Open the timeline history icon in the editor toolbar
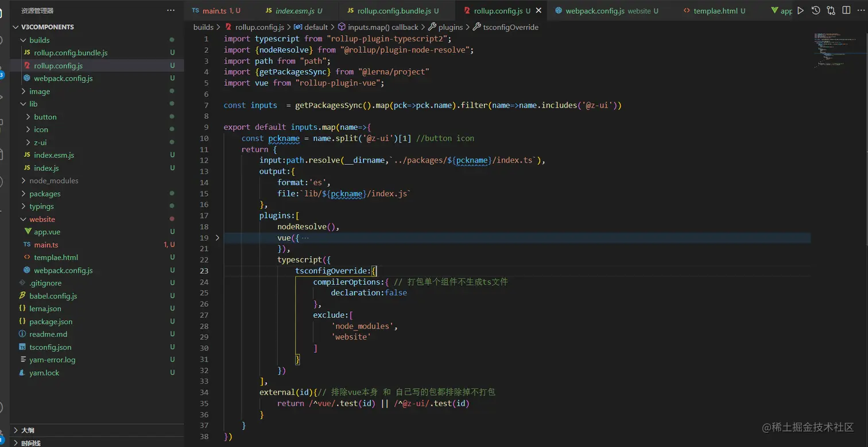Viewport: 868px width, 447px height. tap(816, 10)
